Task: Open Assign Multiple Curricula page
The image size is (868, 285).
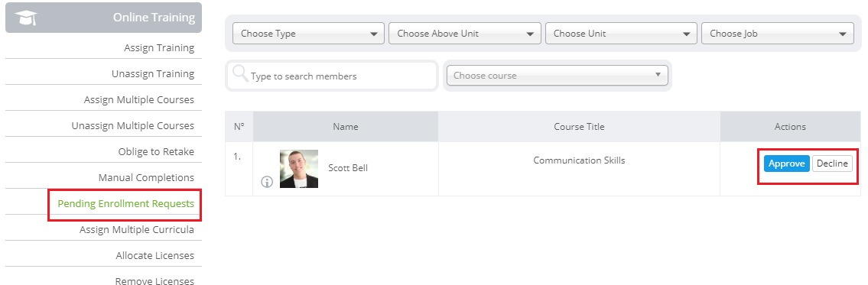Action: click(x=137, y=230)
